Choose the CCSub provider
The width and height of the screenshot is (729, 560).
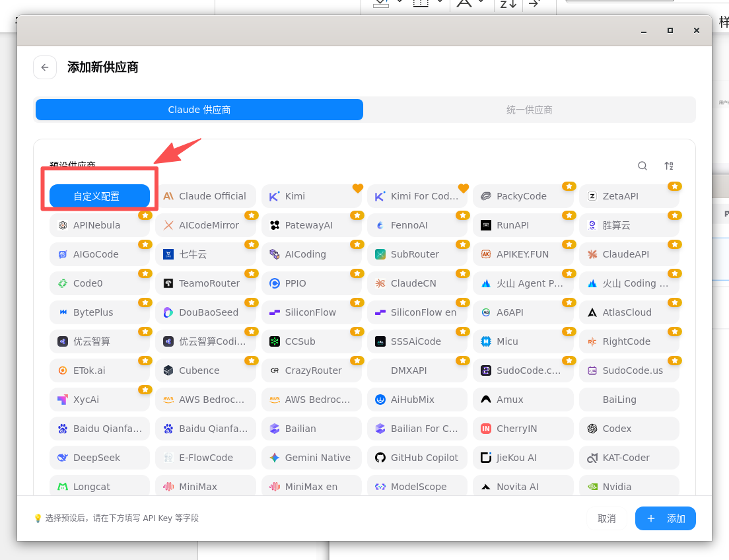tap(312, 341)
